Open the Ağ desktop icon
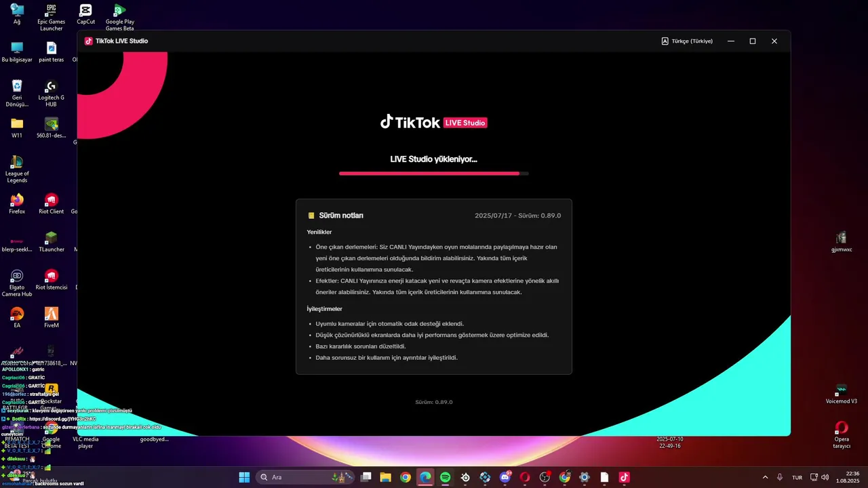This screenshot has height=488, width=868. coord(17,14)
